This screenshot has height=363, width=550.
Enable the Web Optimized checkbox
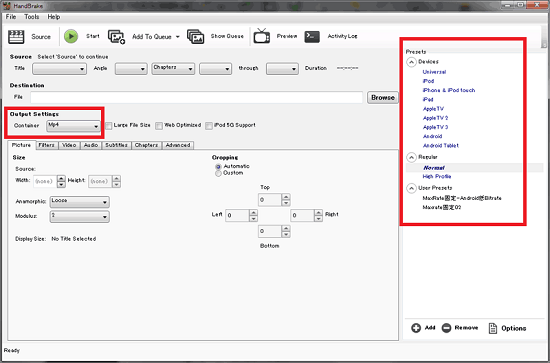159,126
